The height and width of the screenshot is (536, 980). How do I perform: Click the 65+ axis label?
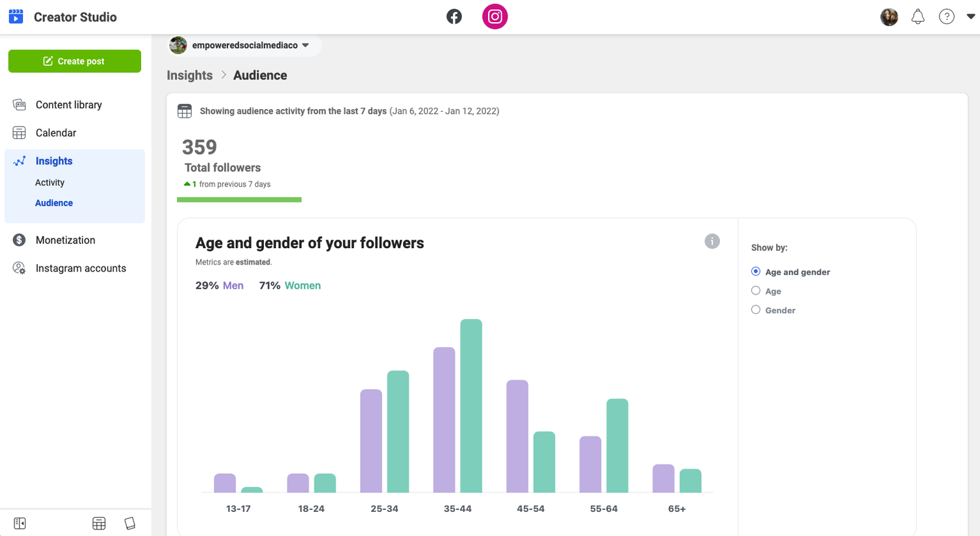[x=677, y=509]
